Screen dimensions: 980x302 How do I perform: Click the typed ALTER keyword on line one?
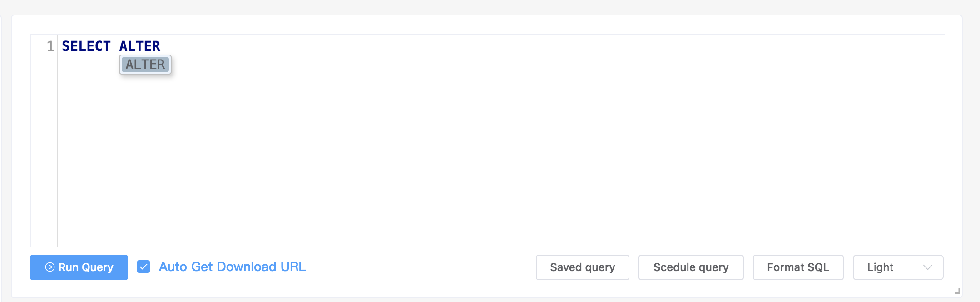pos(139,46)
